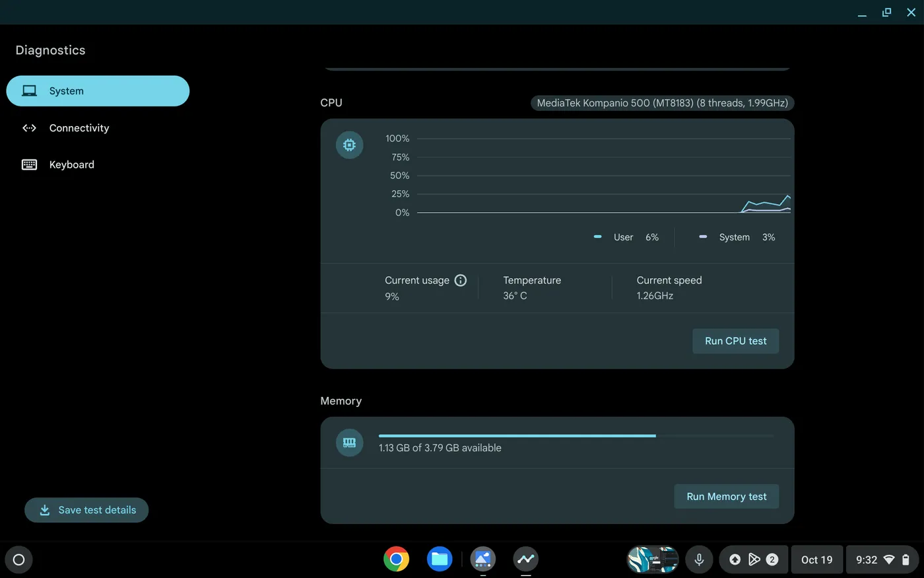Click the Diagnostics title
The height and width of the screenshot is (578, 924).
coord(50,50)
